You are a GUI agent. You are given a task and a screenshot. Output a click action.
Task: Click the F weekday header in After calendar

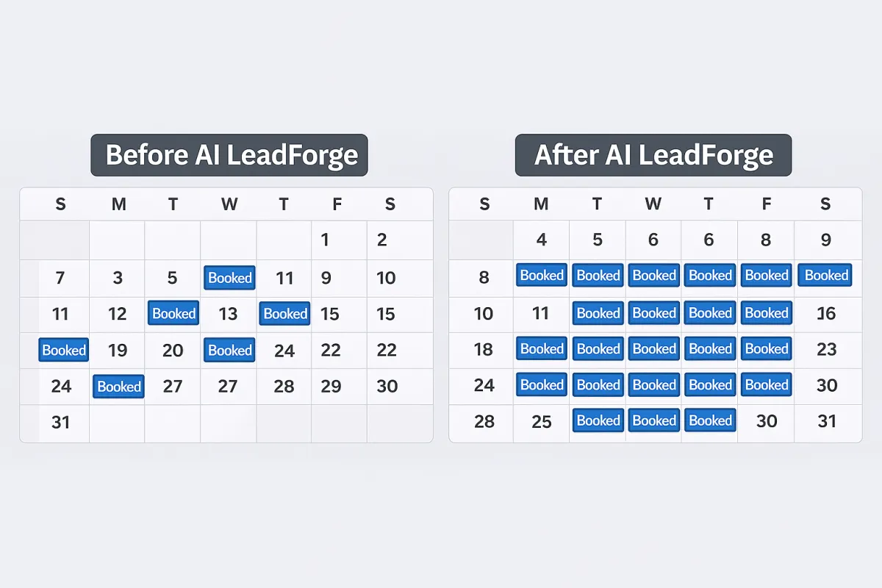(x=767, y=204)
